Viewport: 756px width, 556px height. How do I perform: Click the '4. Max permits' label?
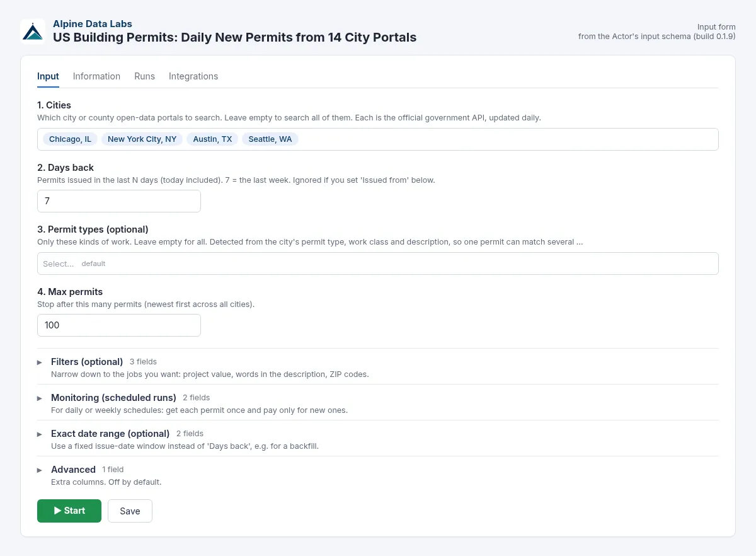70,292
